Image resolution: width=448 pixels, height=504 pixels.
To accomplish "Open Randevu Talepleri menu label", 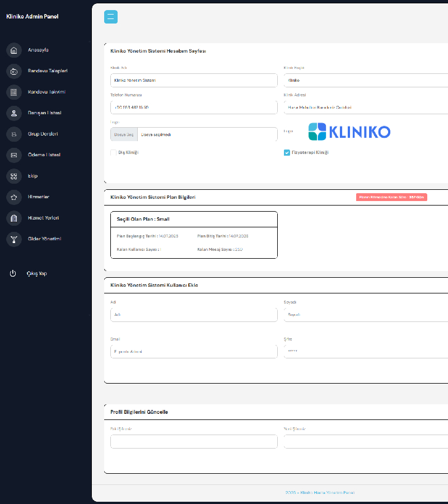I will tap(48, 71).
